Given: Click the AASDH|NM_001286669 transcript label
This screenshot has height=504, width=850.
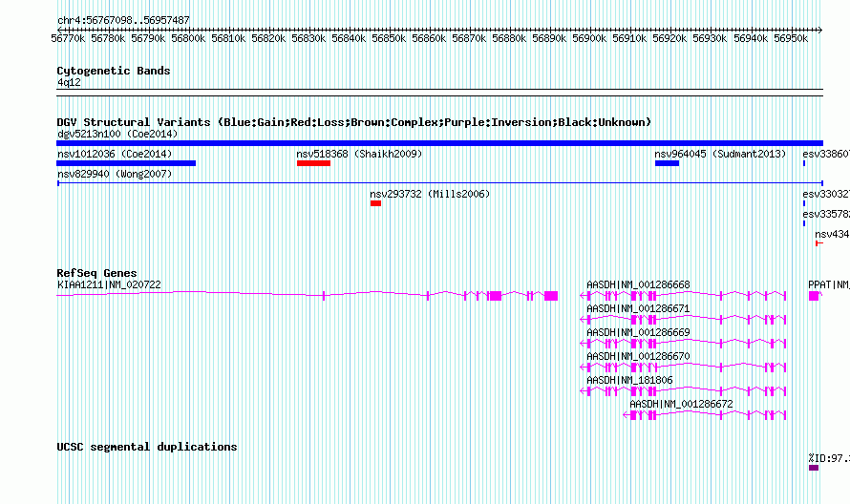Looking at the screenshot, I should pyautogui.click(x=638, y=332).
